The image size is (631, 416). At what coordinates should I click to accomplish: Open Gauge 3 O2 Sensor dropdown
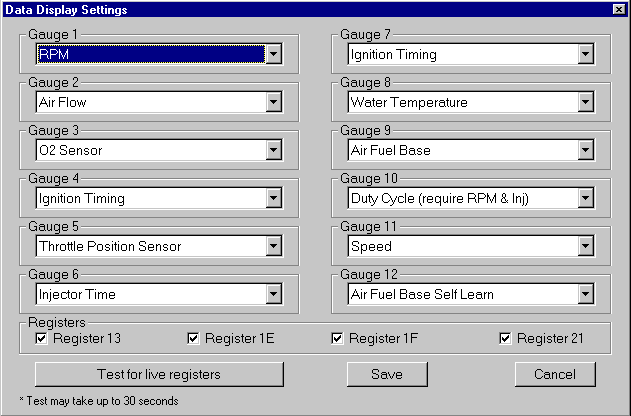click(x=273, y=151)
